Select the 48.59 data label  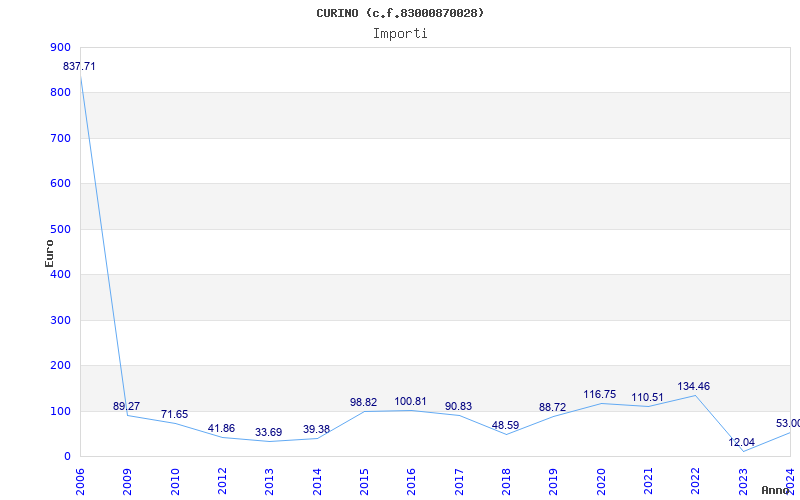[505, 426]
